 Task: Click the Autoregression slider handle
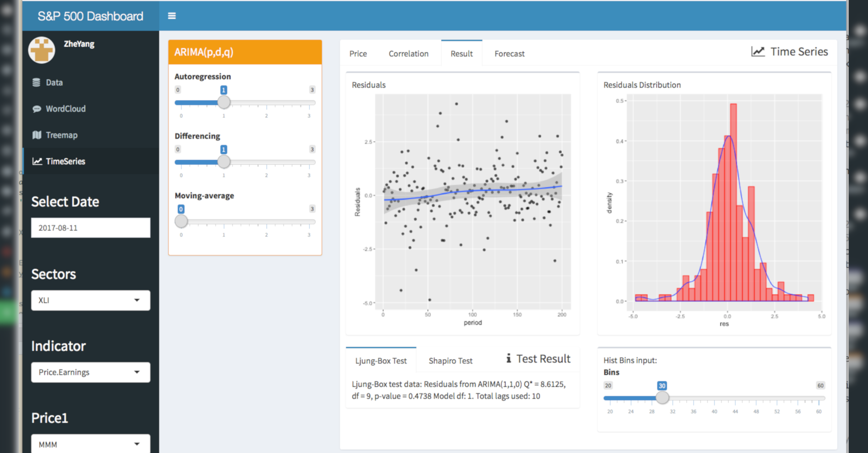[224, 102]
